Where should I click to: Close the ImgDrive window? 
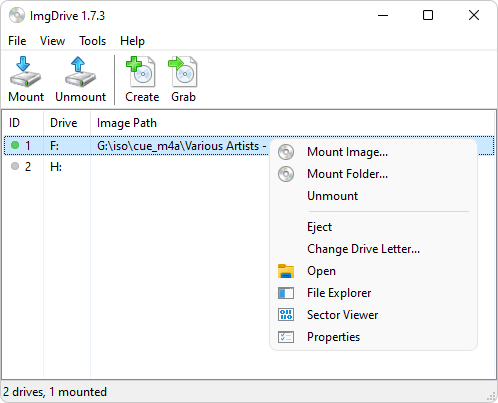pos(474,15)
